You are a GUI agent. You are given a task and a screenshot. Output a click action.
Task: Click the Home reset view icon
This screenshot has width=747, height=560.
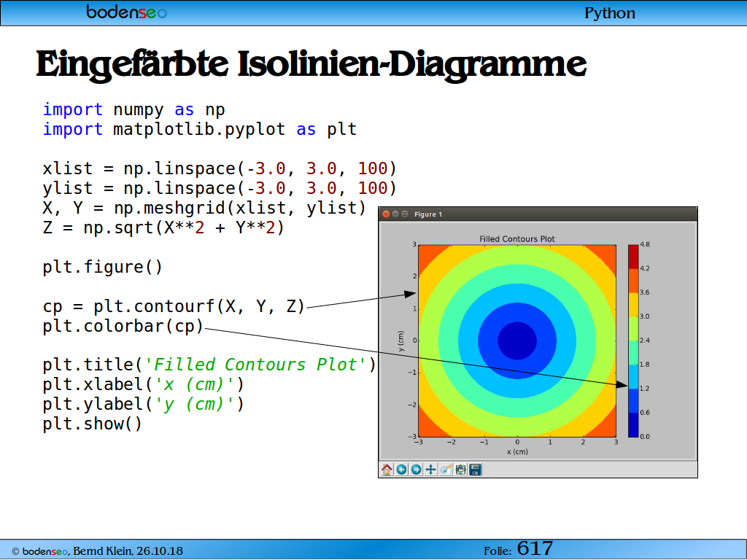[x=387, y=470]
